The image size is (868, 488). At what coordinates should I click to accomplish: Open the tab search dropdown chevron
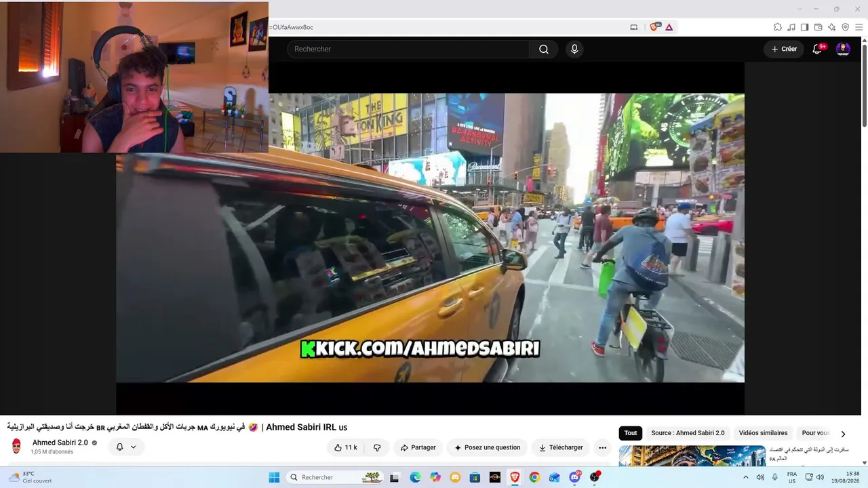800,9
